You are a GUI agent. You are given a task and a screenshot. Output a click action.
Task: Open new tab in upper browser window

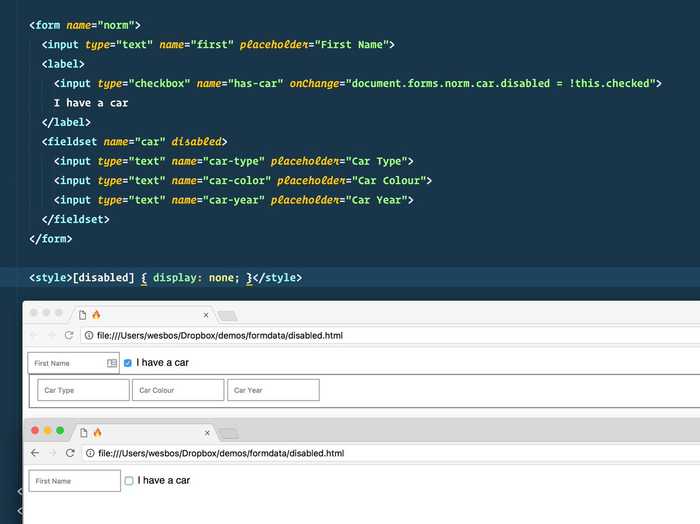tap(228, 316)
